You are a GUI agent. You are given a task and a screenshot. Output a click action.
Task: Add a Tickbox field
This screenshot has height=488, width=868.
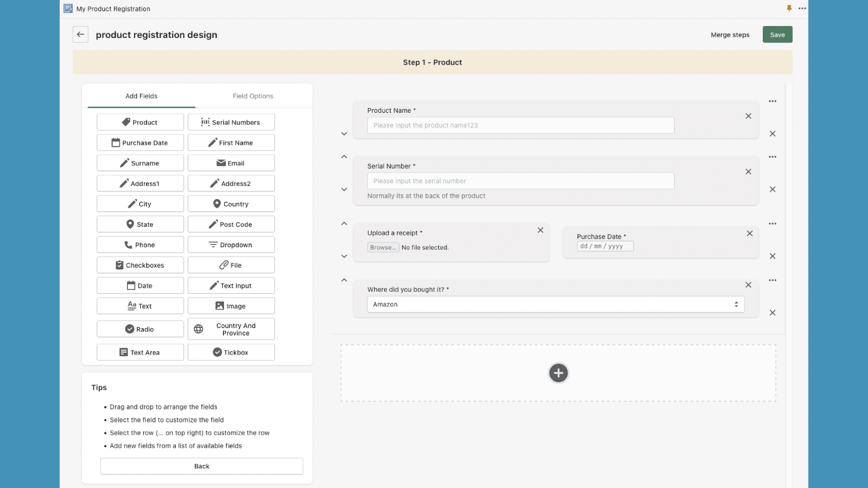coord(231,352)
